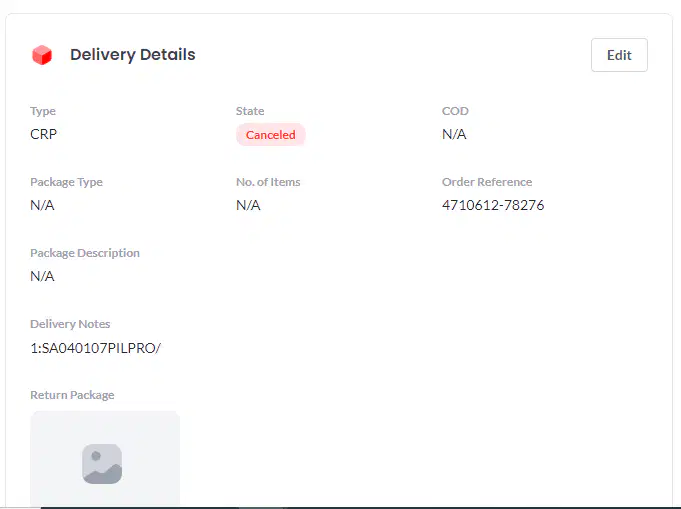The height and width of the screenshot is (509, 681).
Task: Click the Package Type N/A value
Action: 42,205
